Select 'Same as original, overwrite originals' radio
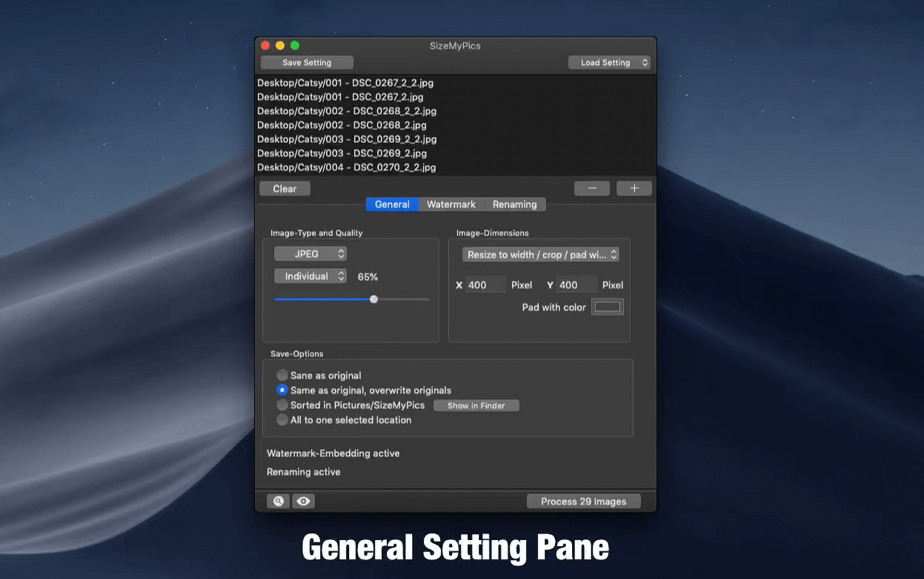Screen dimensions: 924x579 [282, 390]
